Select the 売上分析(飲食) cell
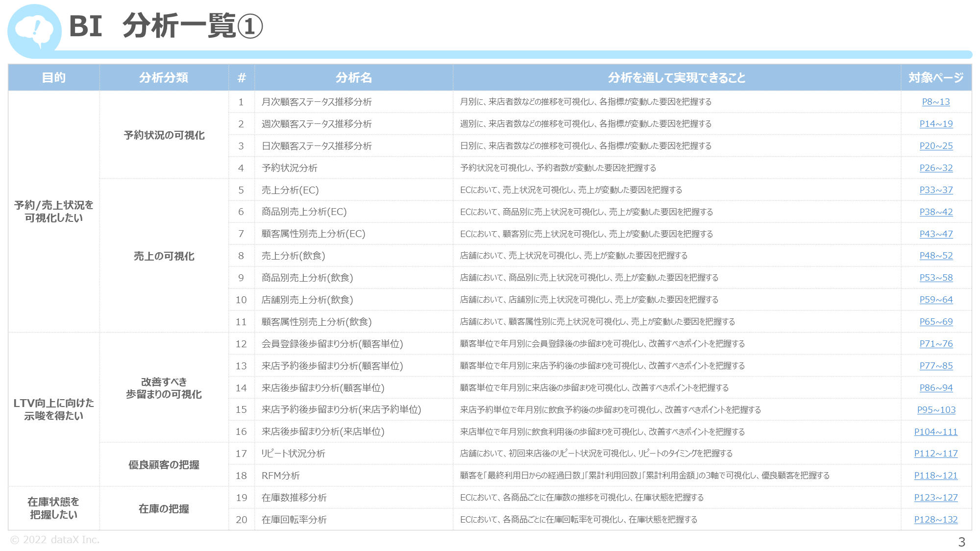Image resolution: width=980 pixels, height=551 pixels. pos(354,256)
